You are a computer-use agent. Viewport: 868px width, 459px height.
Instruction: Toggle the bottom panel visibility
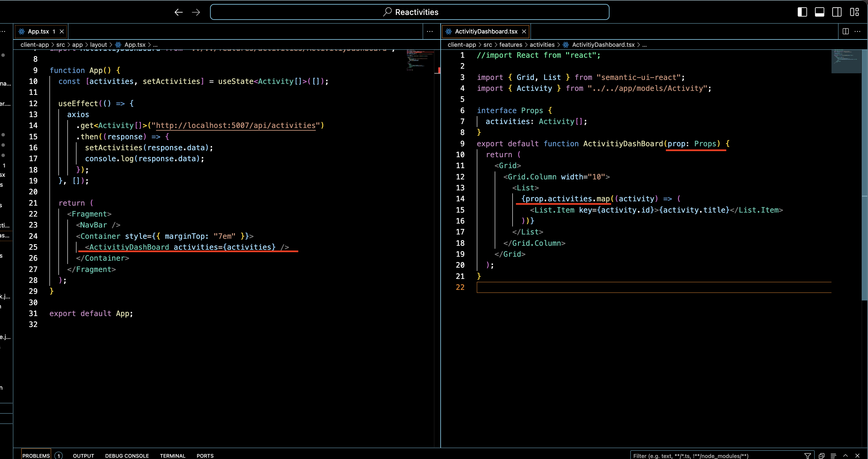pos(820,12)
